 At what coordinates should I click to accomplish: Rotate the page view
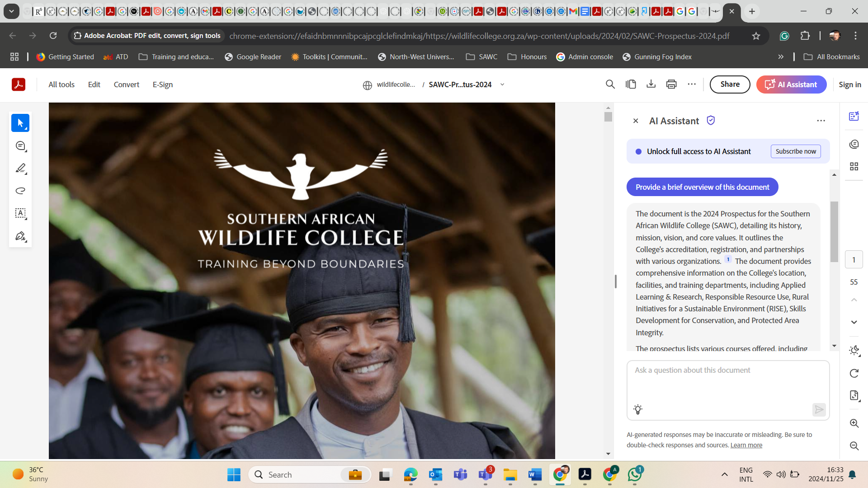coord(854,373)
